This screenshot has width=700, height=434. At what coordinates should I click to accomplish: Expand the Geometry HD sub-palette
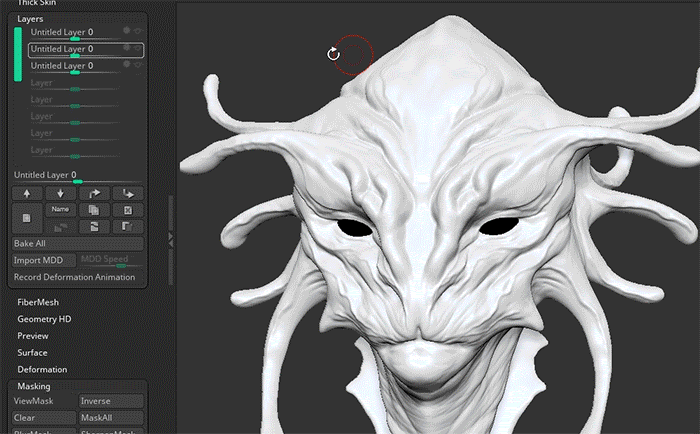pyautogui.click(x=44, y=319)
